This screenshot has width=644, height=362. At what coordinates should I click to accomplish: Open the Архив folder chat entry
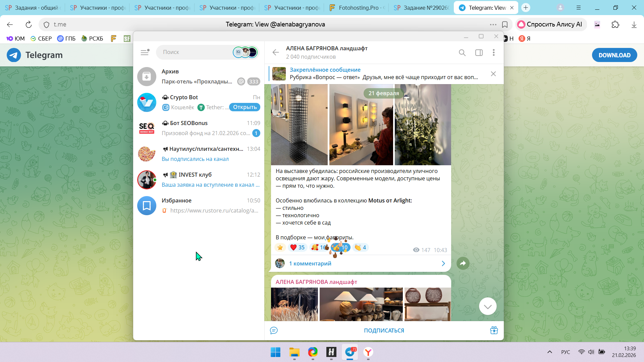(x=199, y=76)
